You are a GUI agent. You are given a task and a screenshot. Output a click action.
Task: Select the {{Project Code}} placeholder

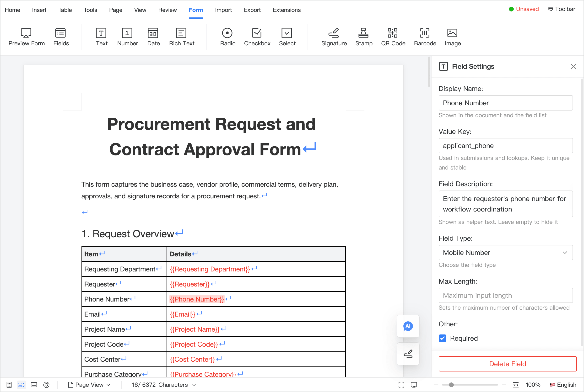click(x=194, y=344)
